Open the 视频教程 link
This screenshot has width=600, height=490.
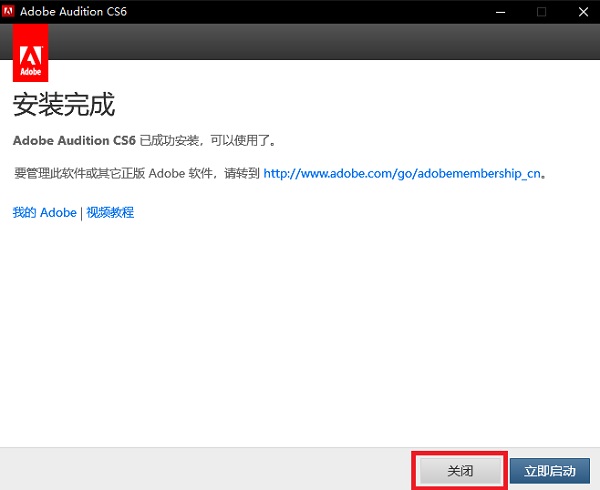(x=110, y=212)
